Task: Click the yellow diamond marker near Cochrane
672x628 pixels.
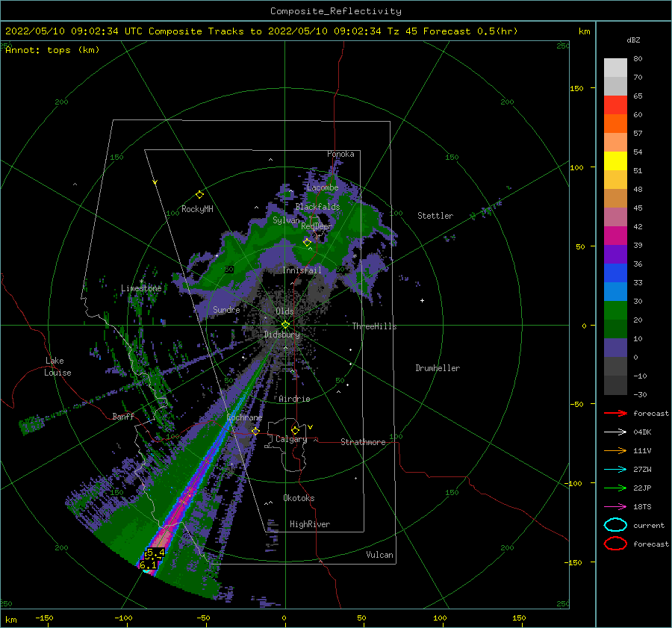Action: click(x=256, y=432)
